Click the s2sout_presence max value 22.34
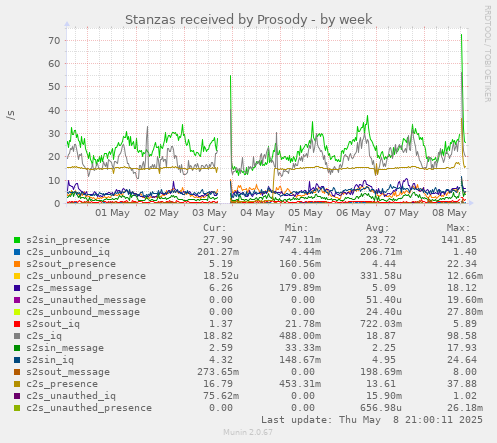This screenshot has height=443, width=497. 462,264
